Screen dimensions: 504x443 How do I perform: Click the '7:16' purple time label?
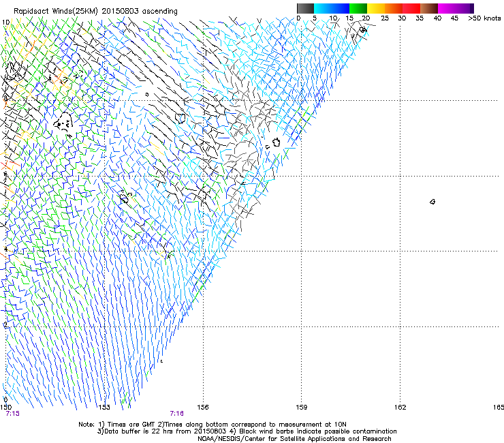[177, 414]
